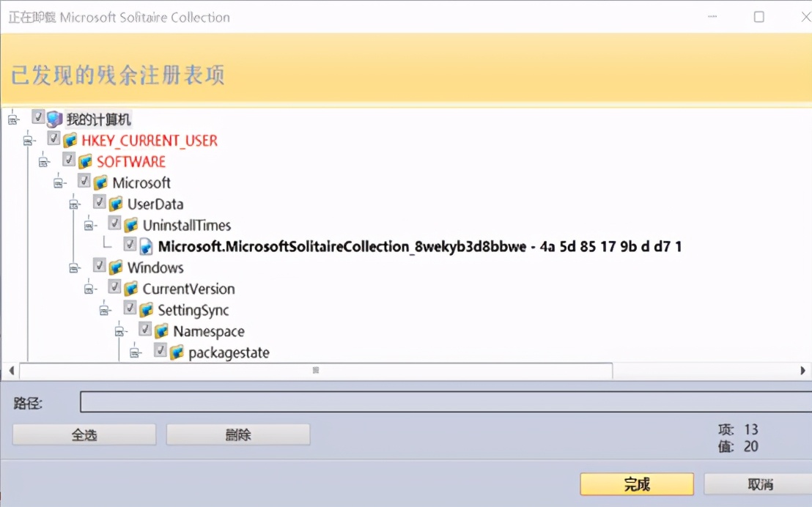Select the Namespace label in tree
This screenshot has height=507, width=812.
(x=209, y=332)
